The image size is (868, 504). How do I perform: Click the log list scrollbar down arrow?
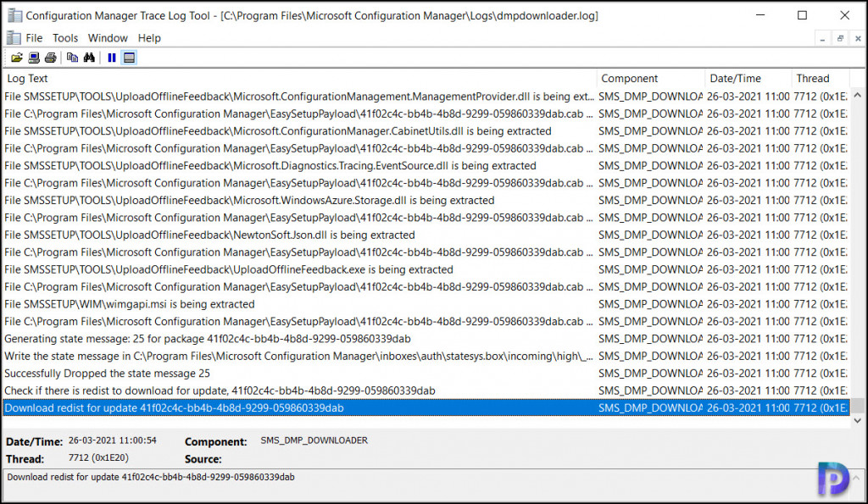point(858,420)
